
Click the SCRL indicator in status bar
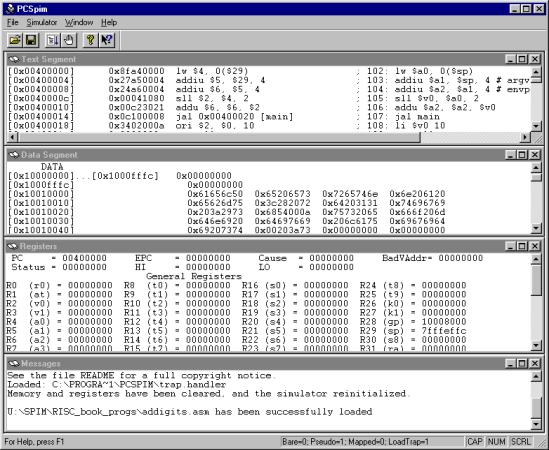point(520,442)
